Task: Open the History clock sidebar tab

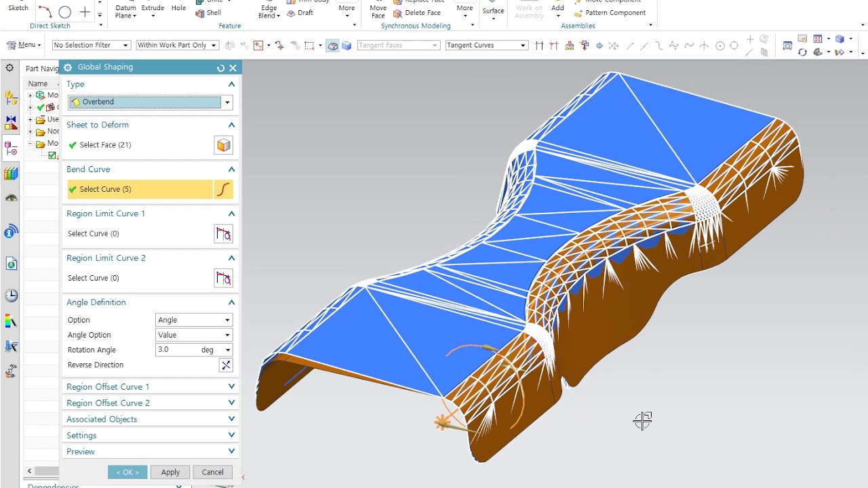Action: coord(11,296)
